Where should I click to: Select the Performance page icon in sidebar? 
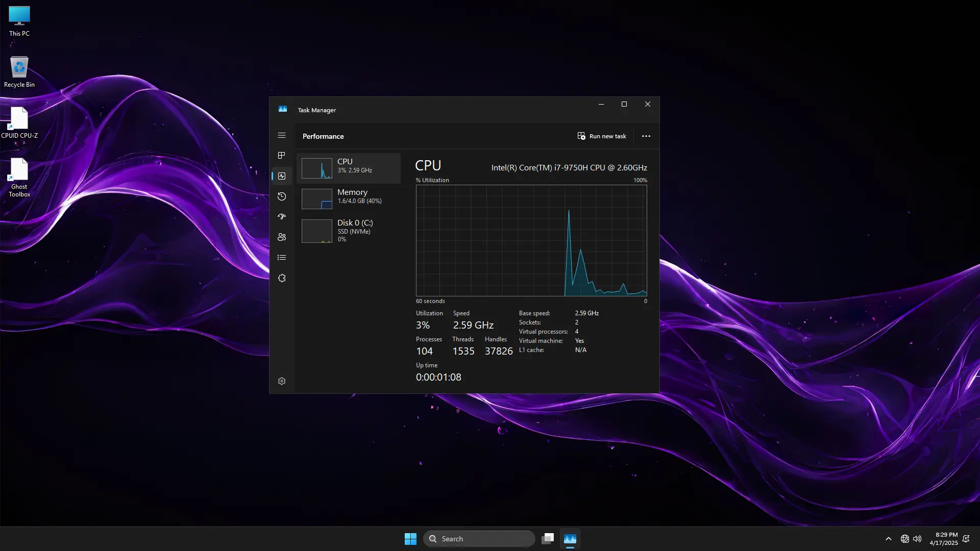click(x=282, y=176)
